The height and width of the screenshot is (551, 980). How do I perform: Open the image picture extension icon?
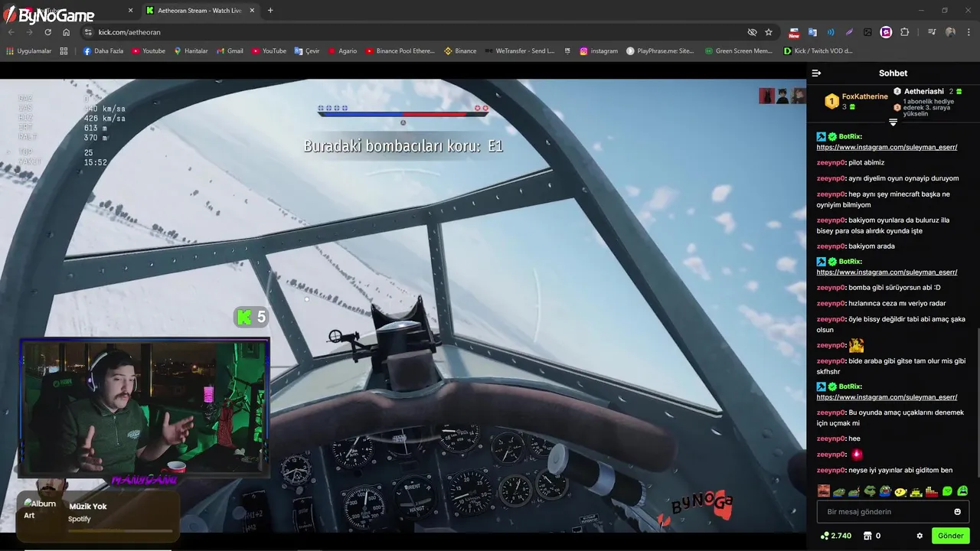867,32
